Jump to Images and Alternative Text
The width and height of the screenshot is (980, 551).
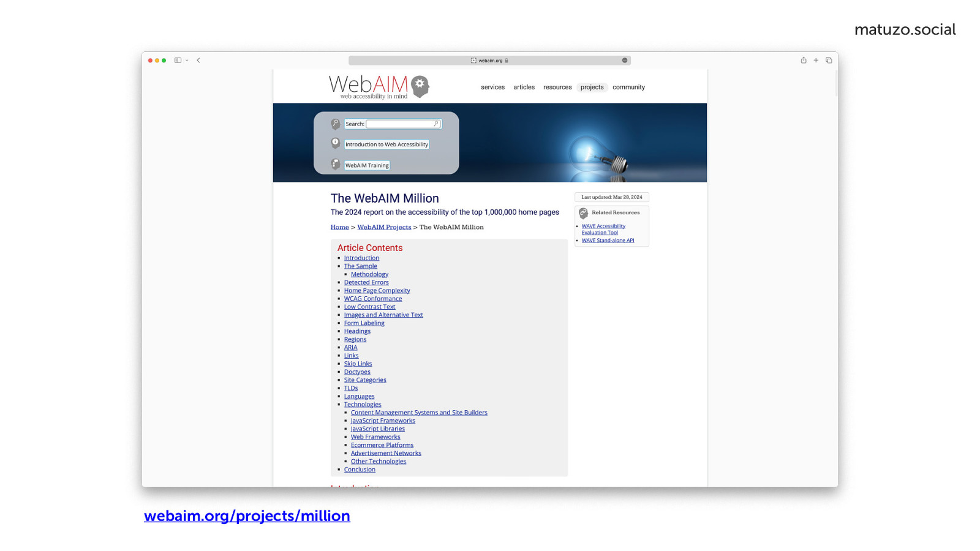pyautogui.click(x=383, y=315)
